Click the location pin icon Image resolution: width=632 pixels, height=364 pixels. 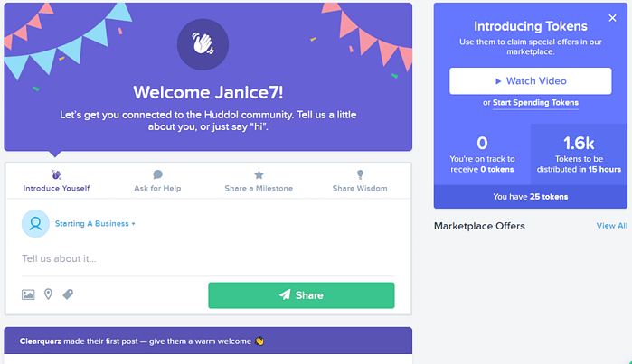48,294
